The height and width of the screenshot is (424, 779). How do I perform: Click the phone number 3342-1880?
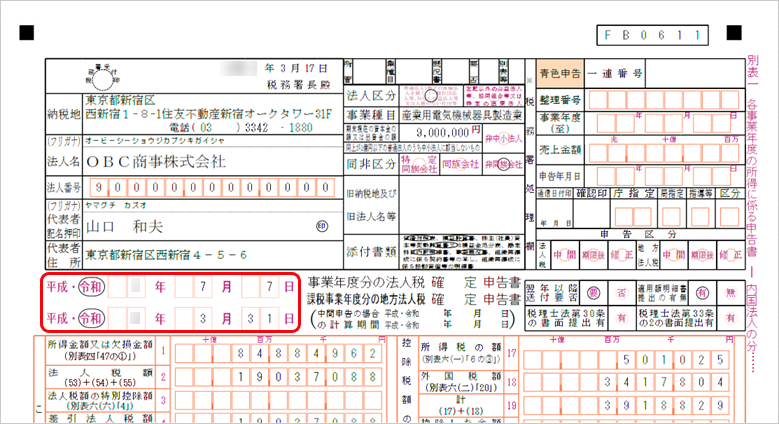[279, 128]
